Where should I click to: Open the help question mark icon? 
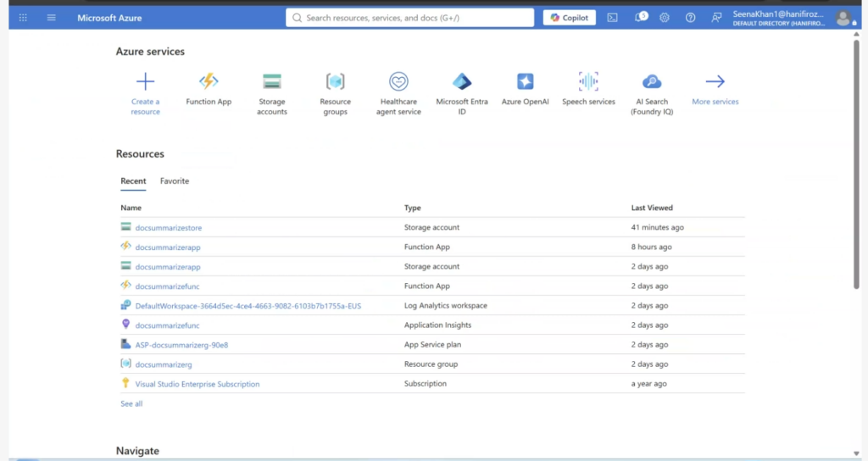[x=690, y=18]
